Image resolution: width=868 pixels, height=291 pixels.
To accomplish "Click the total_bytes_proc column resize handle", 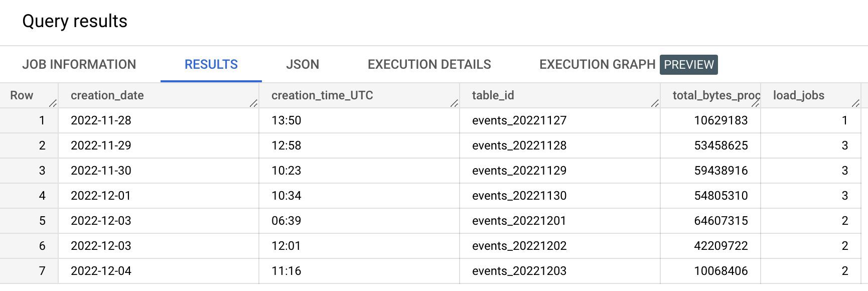I will (755, 103).
